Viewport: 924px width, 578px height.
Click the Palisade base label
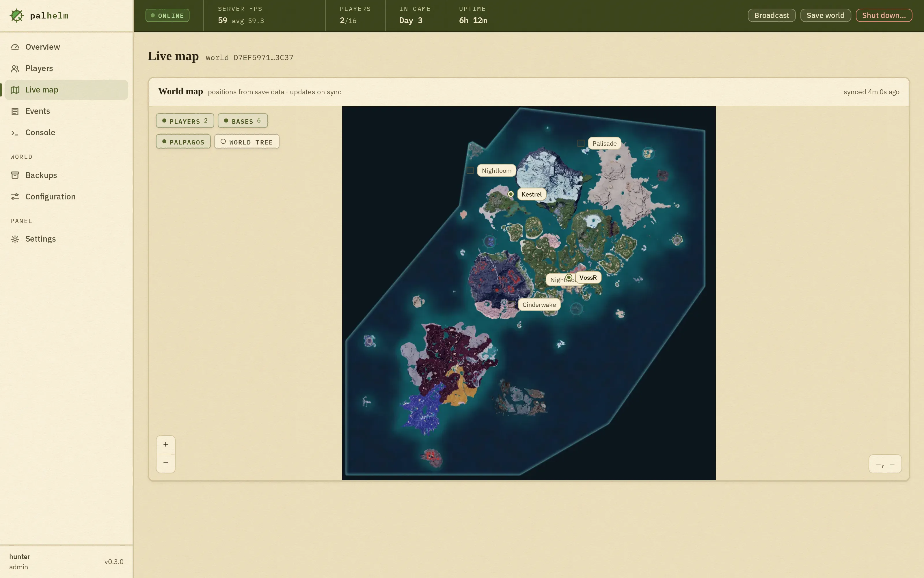[x=604, y=143]
